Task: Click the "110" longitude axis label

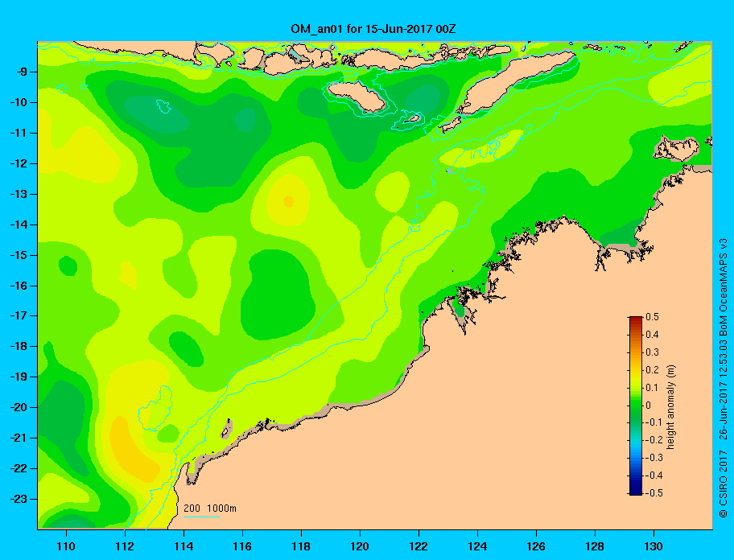Action: tap(66, 546)
